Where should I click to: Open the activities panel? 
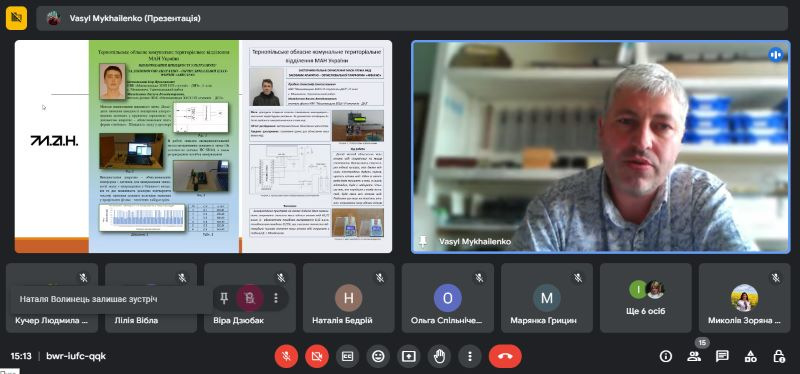tap(750, 356)
